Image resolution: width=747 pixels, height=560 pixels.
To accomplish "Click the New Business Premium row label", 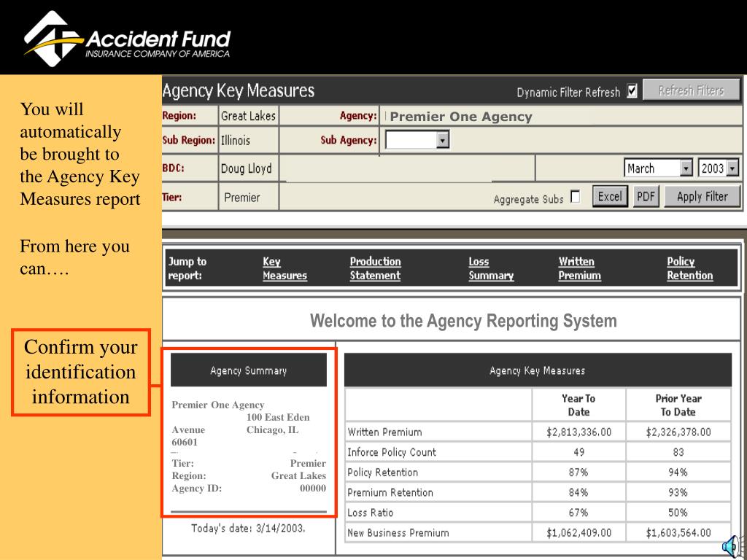I will coord(398,533).
